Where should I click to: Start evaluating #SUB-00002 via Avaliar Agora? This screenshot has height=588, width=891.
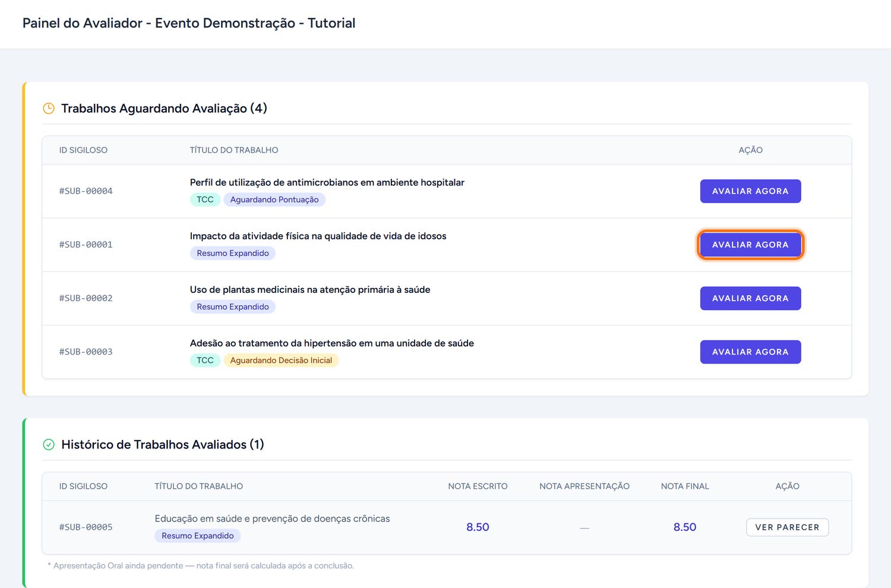tap(750, 298)
